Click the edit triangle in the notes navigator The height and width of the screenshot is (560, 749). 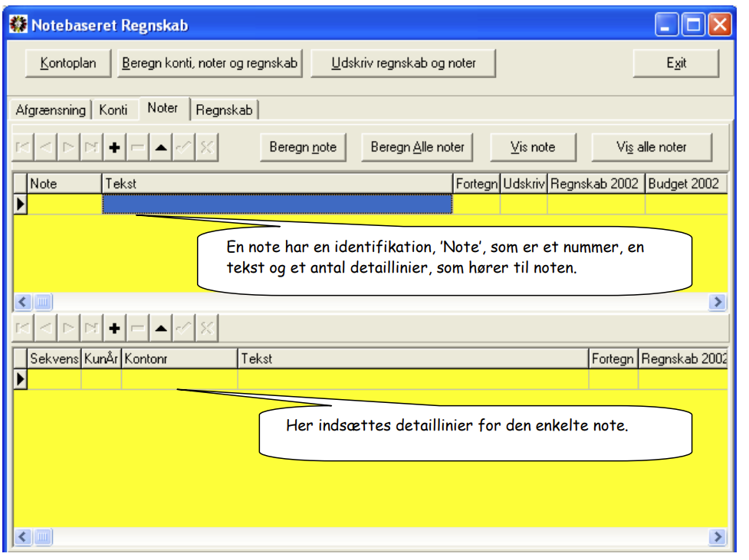tap(161, 147)
